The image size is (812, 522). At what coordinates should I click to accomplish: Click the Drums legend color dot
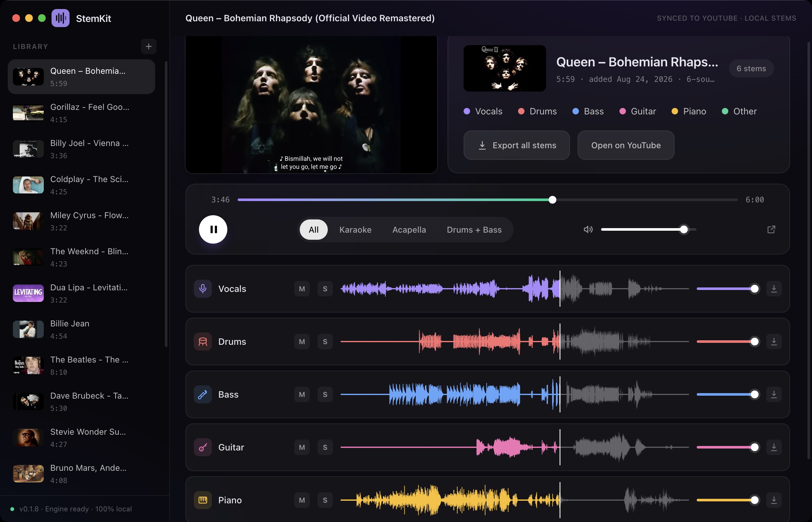[x=521, y=111]
